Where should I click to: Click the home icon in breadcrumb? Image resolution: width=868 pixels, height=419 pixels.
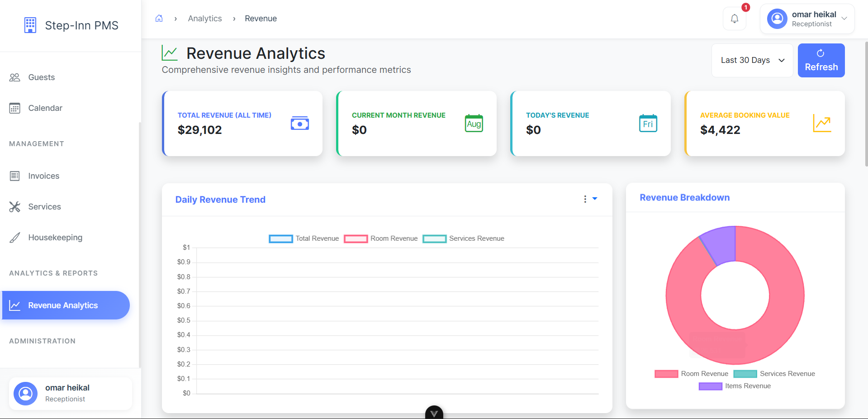[x=159, y=19]
